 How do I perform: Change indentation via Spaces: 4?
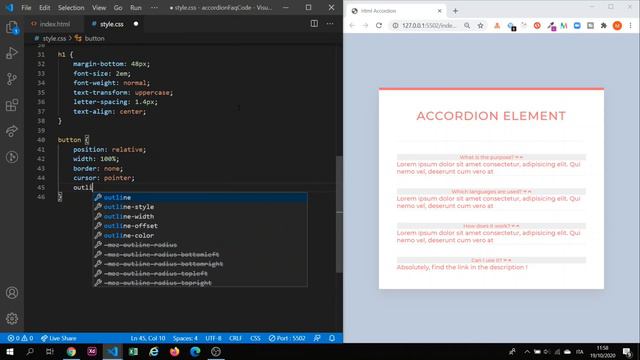coord(185,338)
